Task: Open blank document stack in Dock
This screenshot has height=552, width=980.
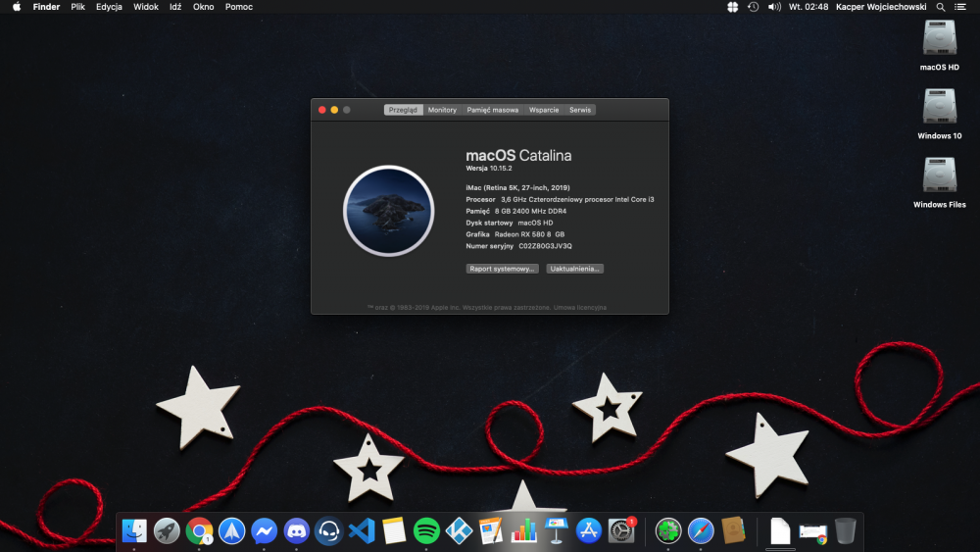Action: pos(780,531)
